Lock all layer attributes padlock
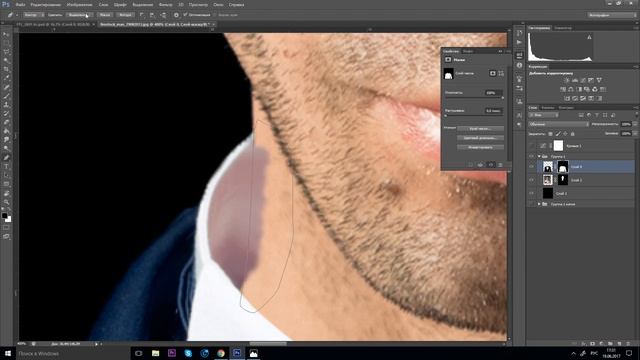 pyautogui.click(x=572, y=134)
